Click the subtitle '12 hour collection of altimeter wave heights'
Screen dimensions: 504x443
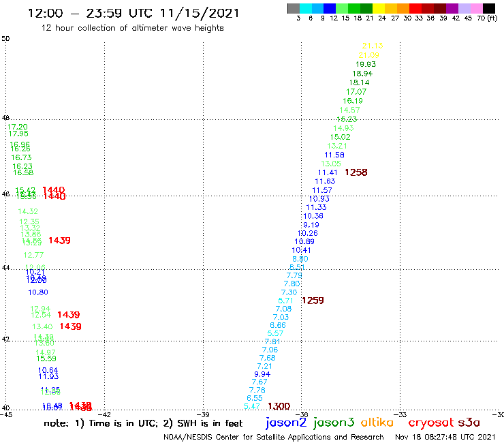click(132, 28)
